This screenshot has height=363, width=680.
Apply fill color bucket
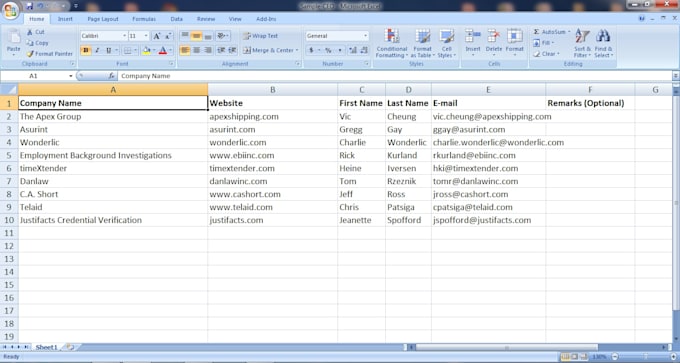(x=147, y=50)
